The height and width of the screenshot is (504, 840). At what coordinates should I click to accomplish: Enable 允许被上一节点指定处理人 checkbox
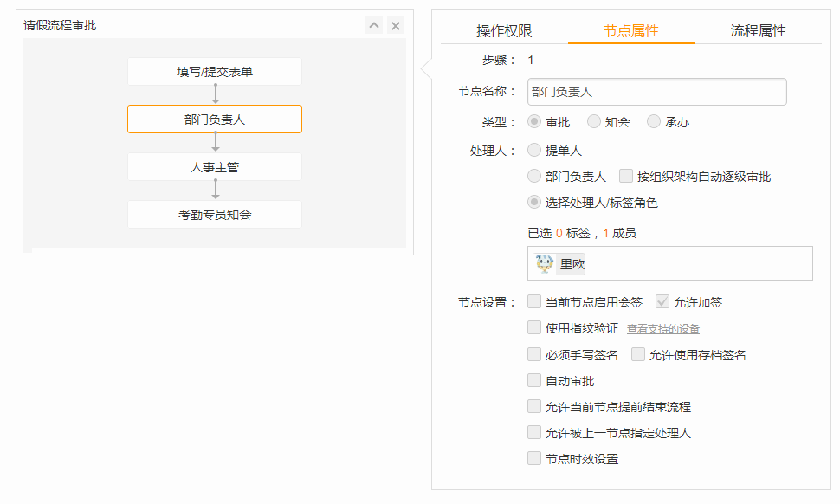click(x=534, y=432)
